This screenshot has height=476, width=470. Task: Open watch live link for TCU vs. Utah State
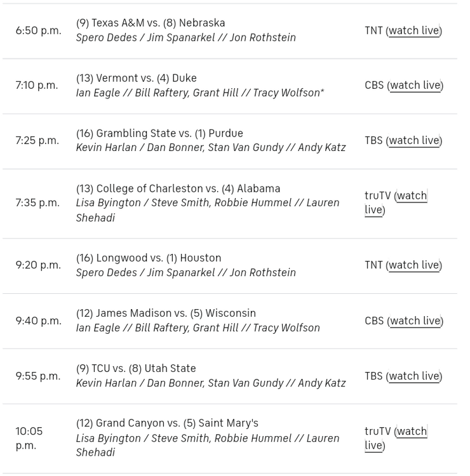tap(413, 376)
